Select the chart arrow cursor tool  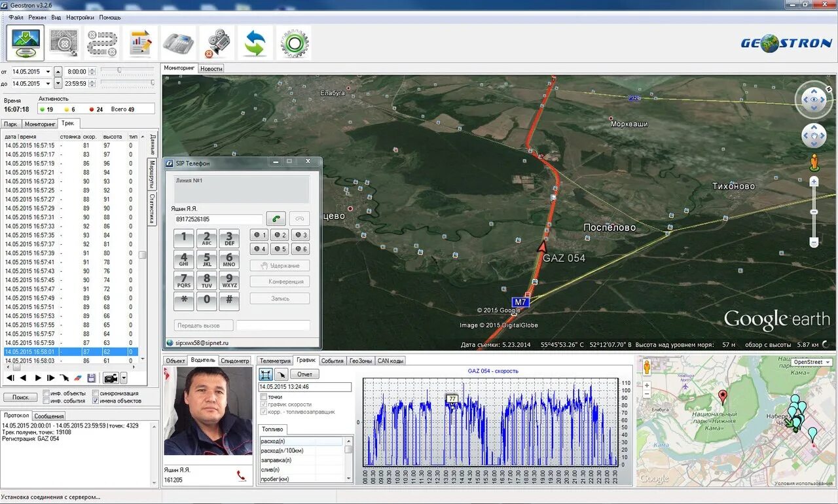point(281,374)
